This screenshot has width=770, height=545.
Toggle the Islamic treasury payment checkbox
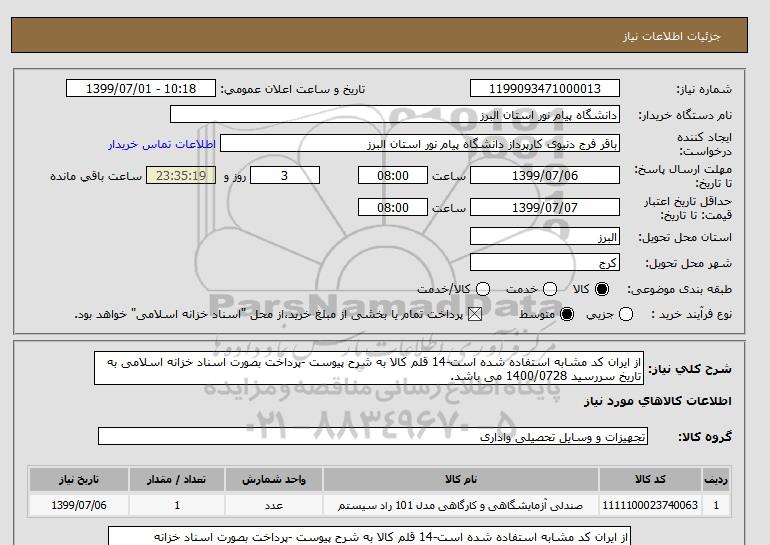(x=475, y=314)
